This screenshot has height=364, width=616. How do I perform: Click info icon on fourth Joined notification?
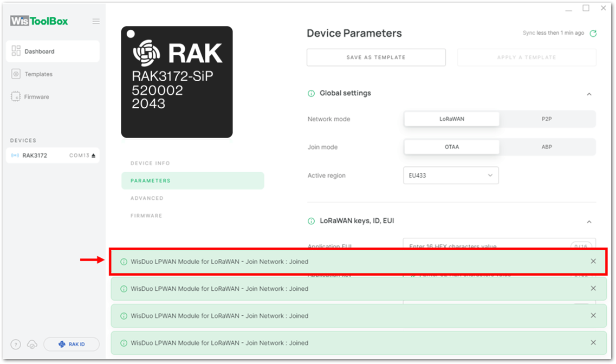click(124, 343)
